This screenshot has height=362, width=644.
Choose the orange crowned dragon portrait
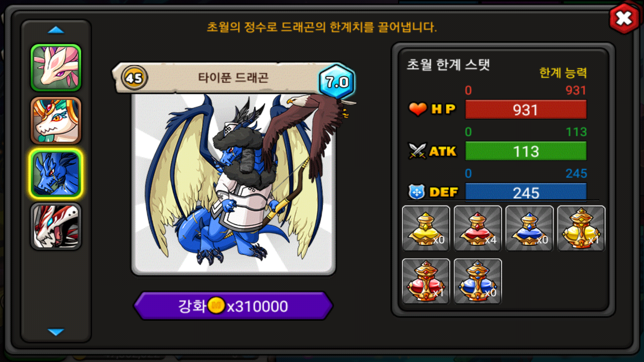click(x=56, y=121)
